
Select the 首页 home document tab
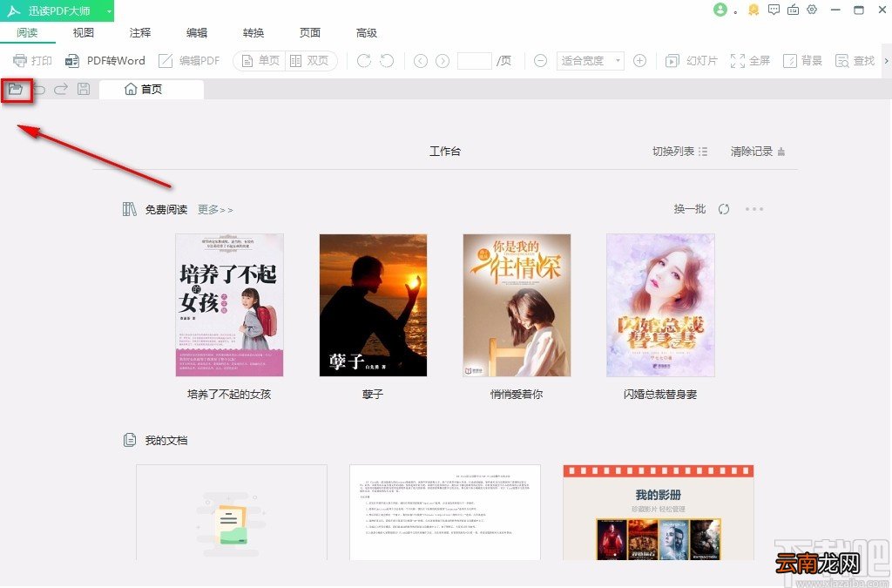click(x=152, y=89)
